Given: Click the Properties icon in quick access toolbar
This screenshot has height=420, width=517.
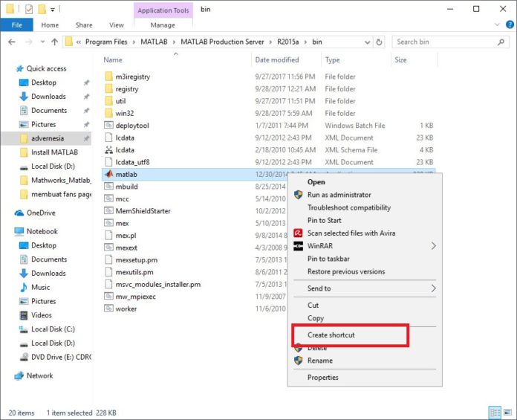Looking at the screenshot, I should pyautogui.click(x=29, y=9).
